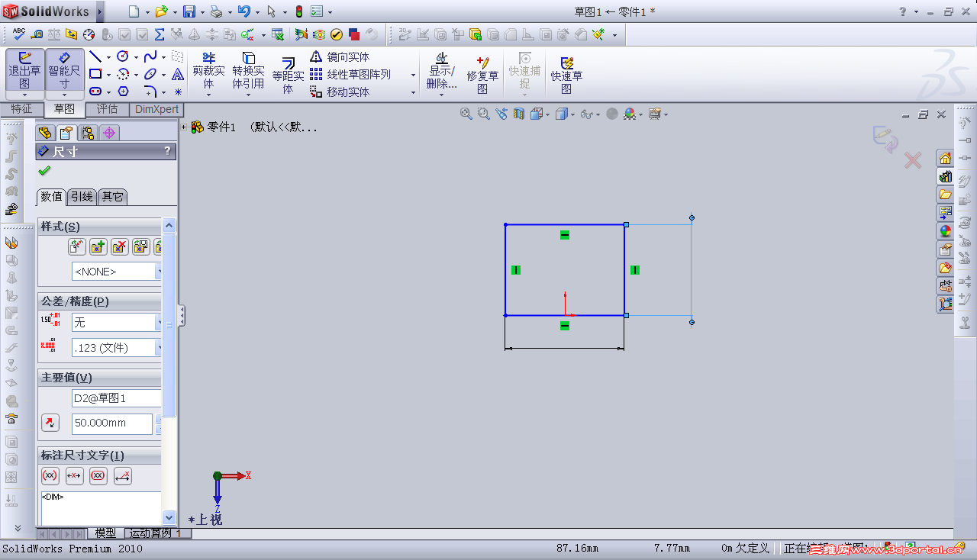
Task: Click the 等距实体 button
Action: (x=288, y=76)
